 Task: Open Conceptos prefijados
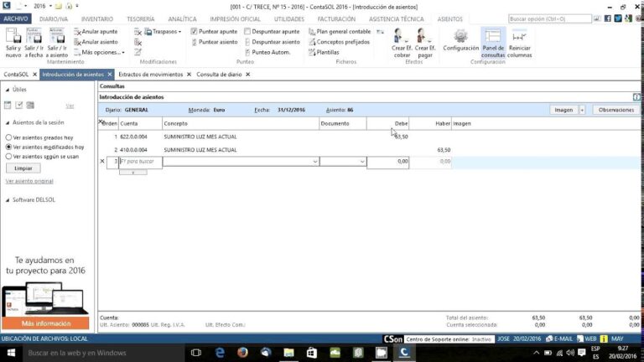point(339,42)
